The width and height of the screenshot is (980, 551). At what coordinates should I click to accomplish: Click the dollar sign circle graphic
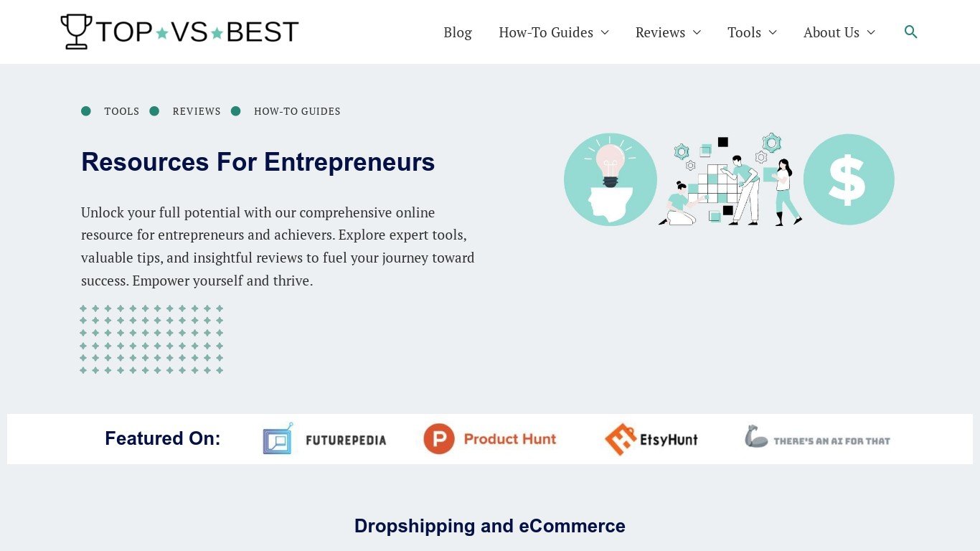pos(848,179)
